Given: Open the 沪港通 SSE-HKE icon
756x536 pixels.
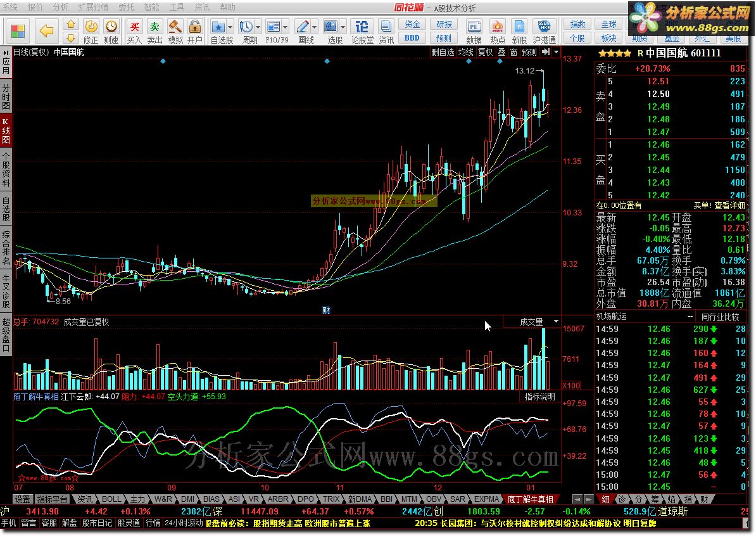Looking at the screenshot, I should point(545,31).
